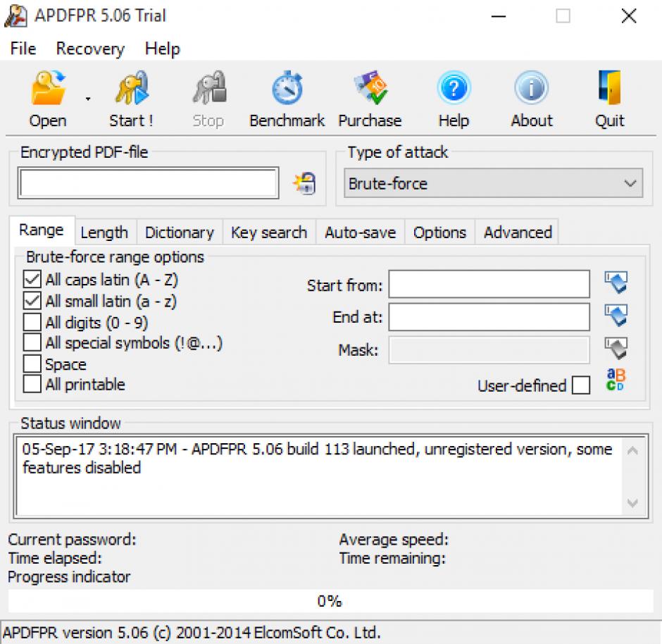Click the Help question mark icon
Image resolution: width=662 pixels, height=644 pixels.
click(x=454, y=88)
